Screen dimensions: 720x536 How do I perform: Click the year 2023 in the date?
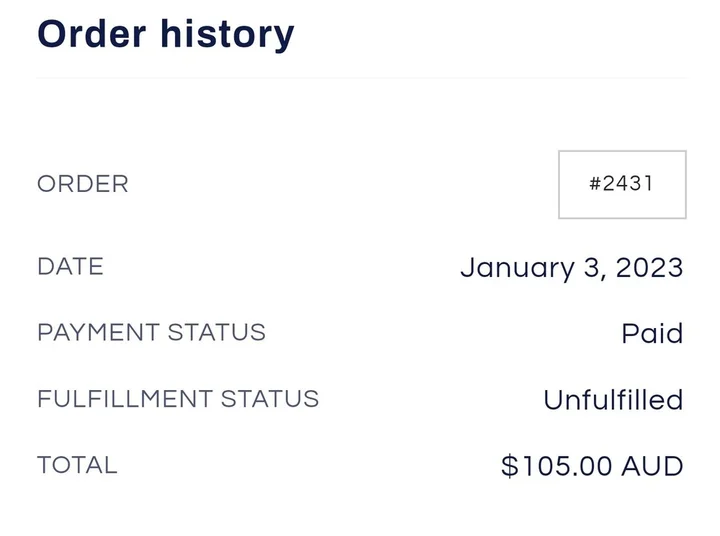(x=649, y=268)
